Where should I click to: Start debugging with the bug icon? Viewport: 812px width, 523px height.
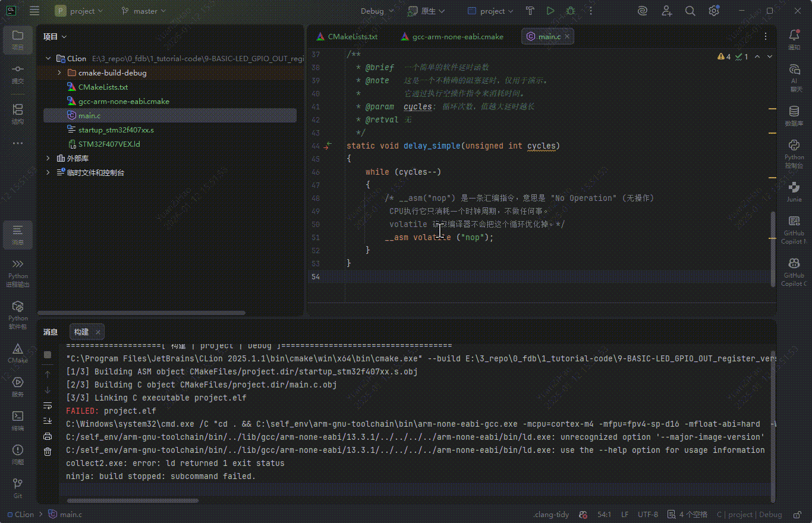click(571, 11)
